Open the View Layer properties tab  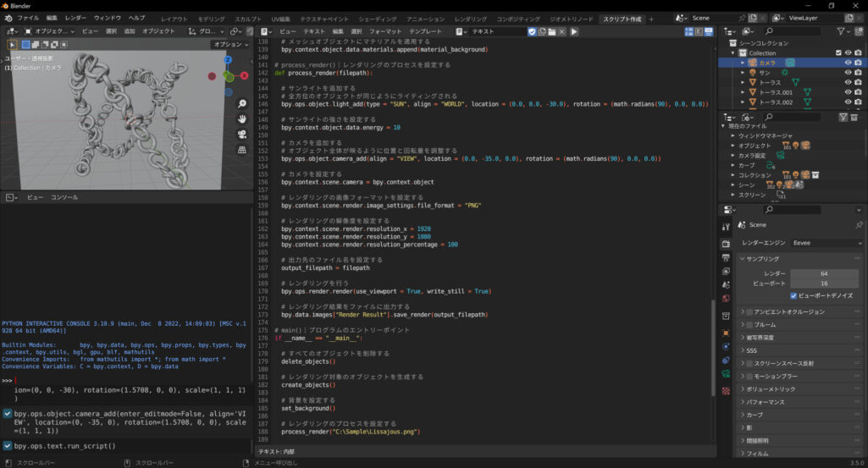point(726,271)
